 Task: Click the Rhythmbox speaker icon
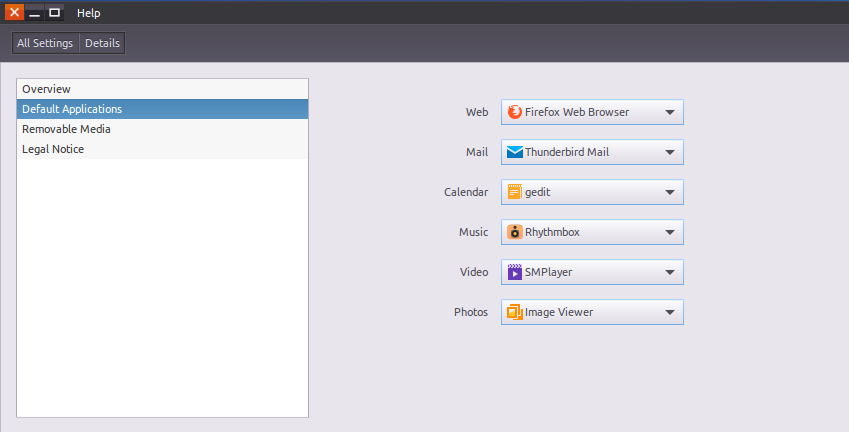(x=514, y=232)
